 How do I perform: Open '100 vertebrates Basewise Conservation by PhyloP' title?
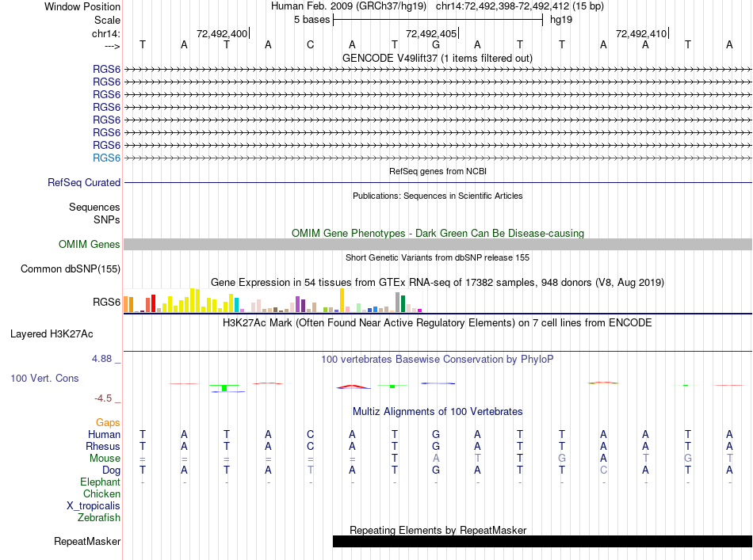[438, 359]
